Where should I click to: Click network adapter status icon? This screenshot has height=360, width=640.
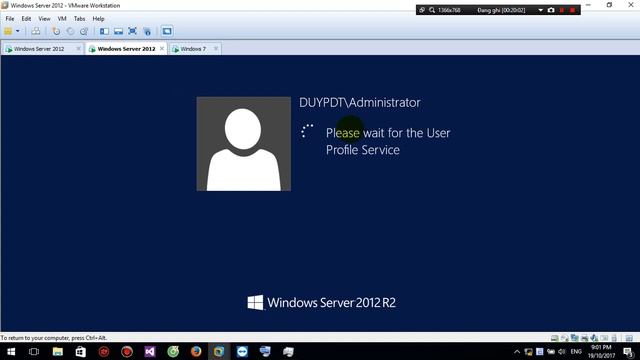pyautogui.click(x=575, y=338)
